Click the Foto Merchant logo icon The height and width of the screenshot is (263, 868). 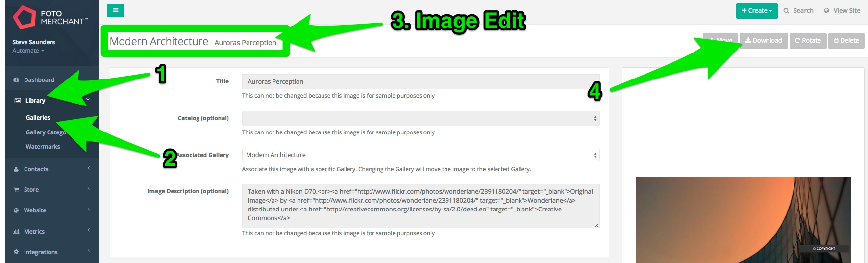[x=24, y=18]
